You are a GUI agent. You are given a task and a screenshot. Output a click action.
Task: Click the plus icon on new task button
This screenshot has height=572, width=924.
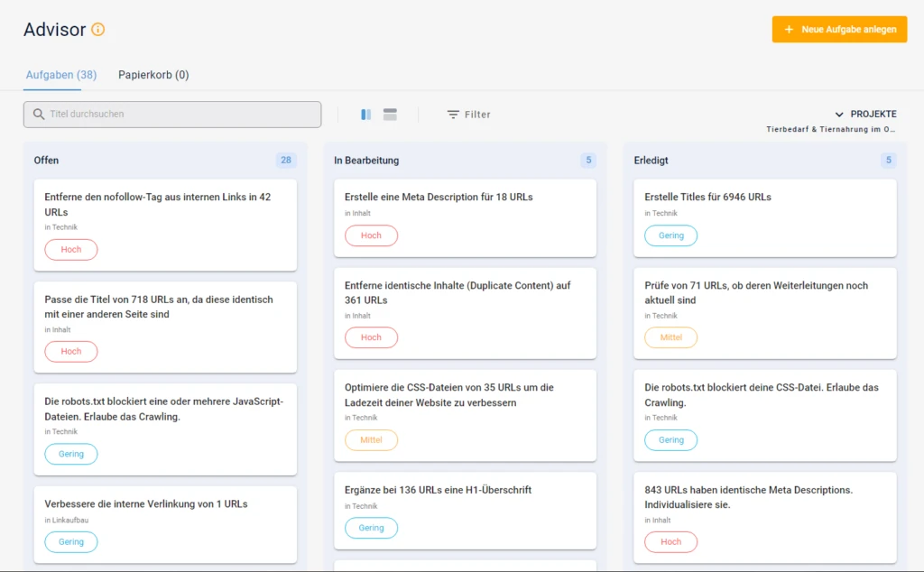[789, 30]
